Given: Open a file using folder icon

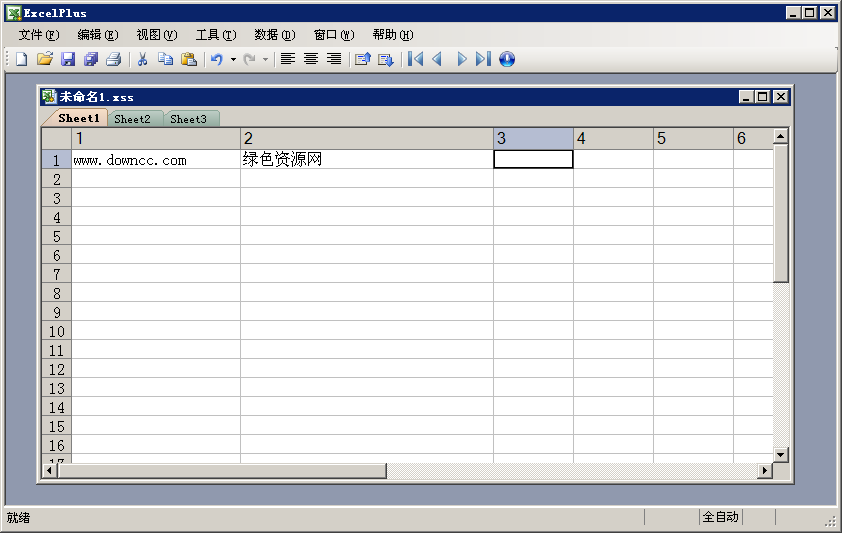Looking at the screenshot, I should (x=45, y=59).
